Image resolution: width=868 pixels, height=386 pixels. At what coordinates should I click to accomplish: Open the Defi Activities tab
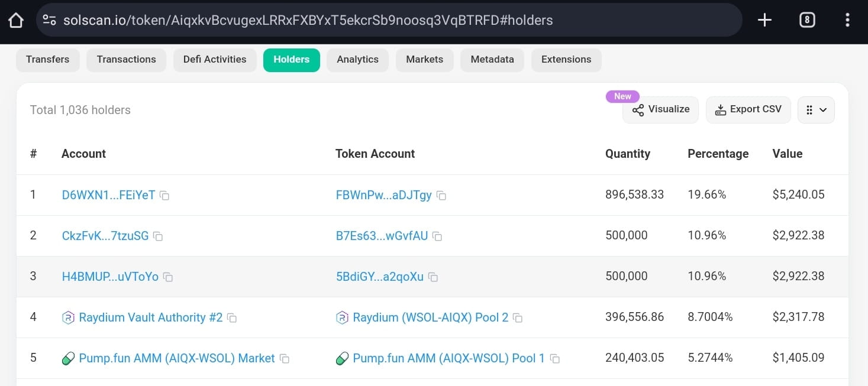point(215,60)
